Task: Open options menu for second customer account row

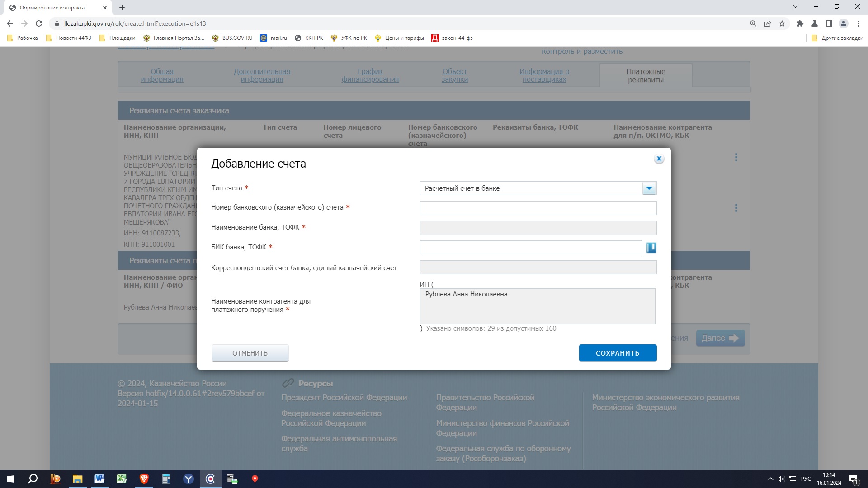Action: tap(736, 208)
